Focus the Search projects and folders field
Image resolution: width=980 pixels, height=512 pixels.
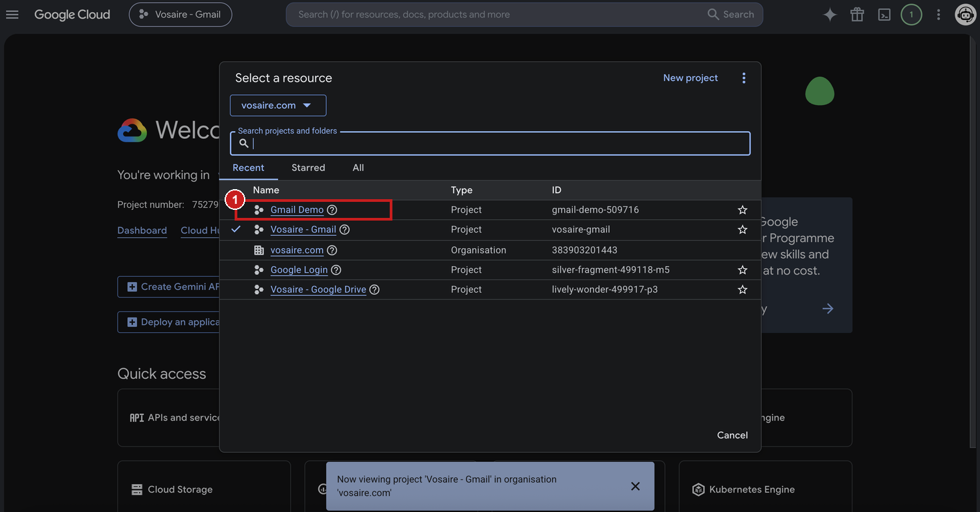click(x=490, y=143)
